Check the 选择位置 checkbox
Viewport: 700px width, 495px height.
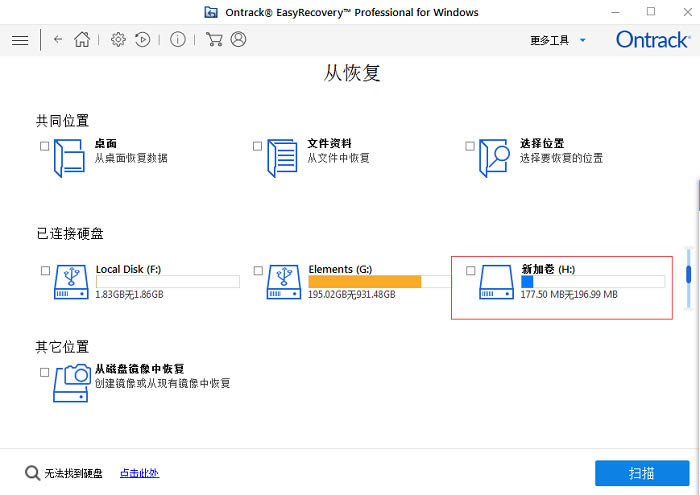(470, 146)
